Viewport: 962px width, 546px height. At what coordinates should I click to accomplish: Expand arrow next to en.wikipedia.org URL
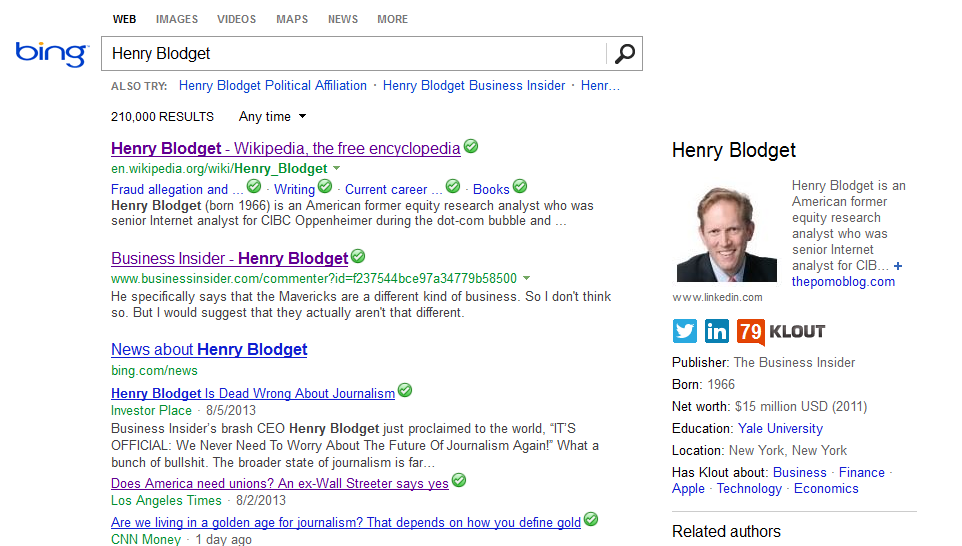coord(337,168)
